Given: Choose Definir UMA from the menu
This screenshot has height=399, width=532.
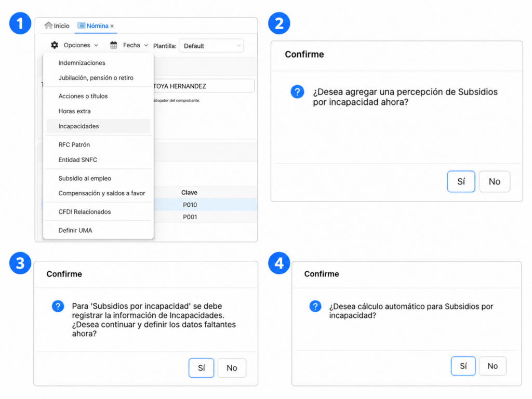Looking at the screenshot, I should pos(75,230).
